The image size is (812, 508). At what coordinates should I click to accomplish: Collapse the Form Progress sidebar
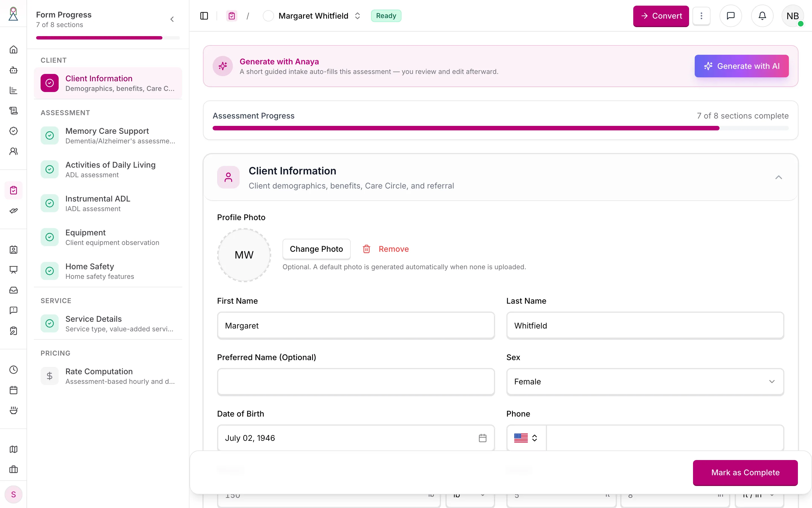pos(172,19)
